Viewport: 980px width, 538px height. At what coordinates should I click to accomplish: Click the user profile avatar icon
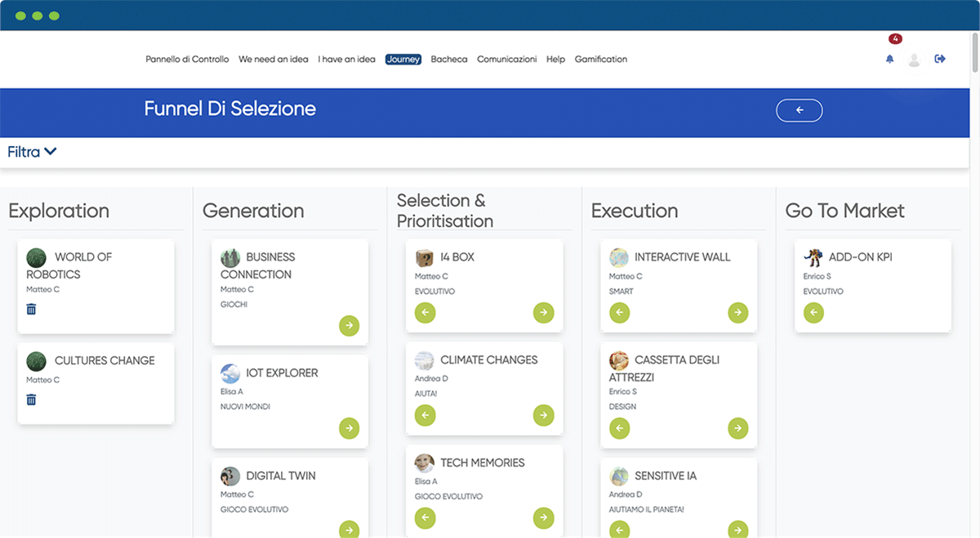[x=914, y=60]
